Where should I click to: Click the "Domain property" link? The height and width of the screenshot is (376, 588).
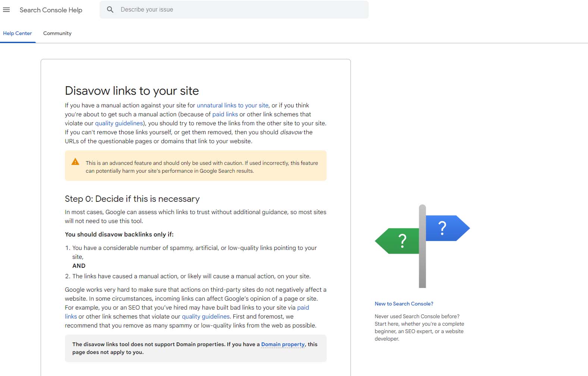(283, 344)
